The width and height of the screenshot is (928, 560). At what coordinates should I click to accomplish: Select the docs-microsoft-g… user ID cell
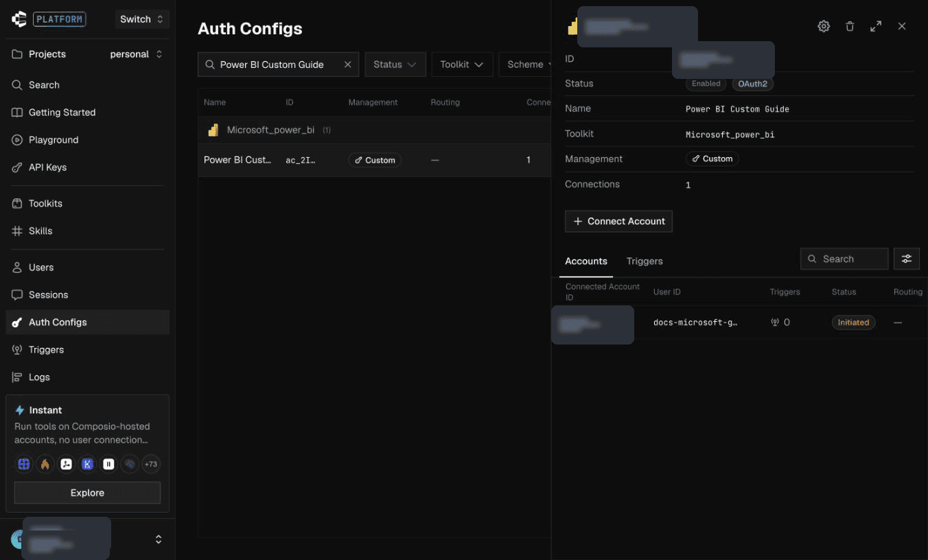click(x=695, y=323)
